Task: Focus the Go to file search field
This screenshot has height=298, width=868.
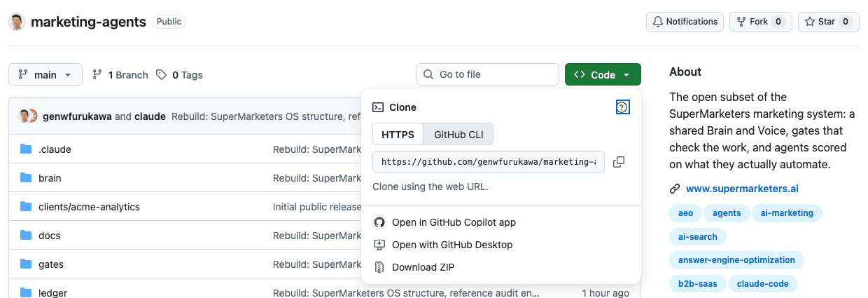Action: (x=488, y=75)
